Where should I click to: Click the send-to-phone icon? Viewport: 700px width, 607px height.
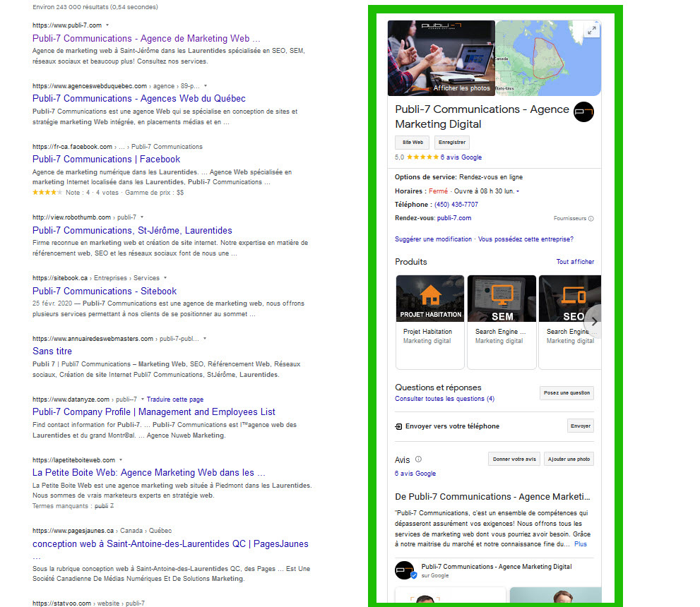pos(398,426)
